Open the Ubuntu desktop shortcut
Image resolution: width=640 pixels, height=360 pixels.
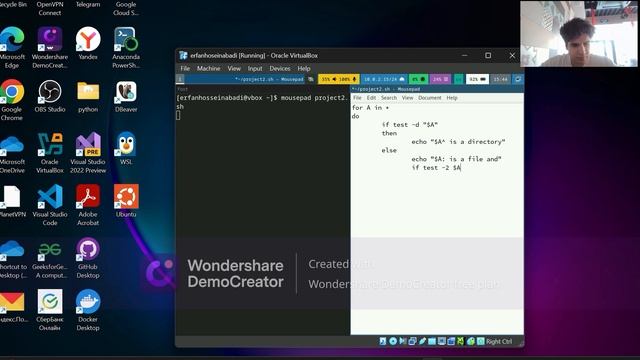pos(126,201)
